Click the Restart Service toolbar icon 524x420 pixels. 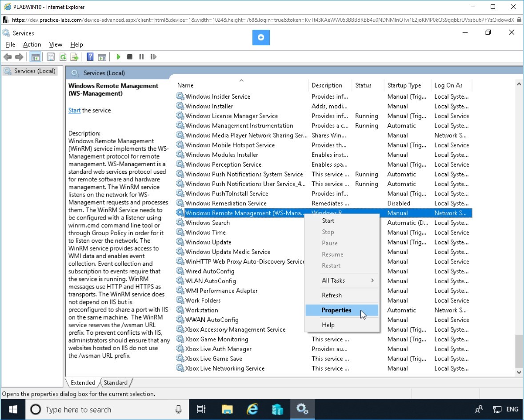click(x=153, y=57)
